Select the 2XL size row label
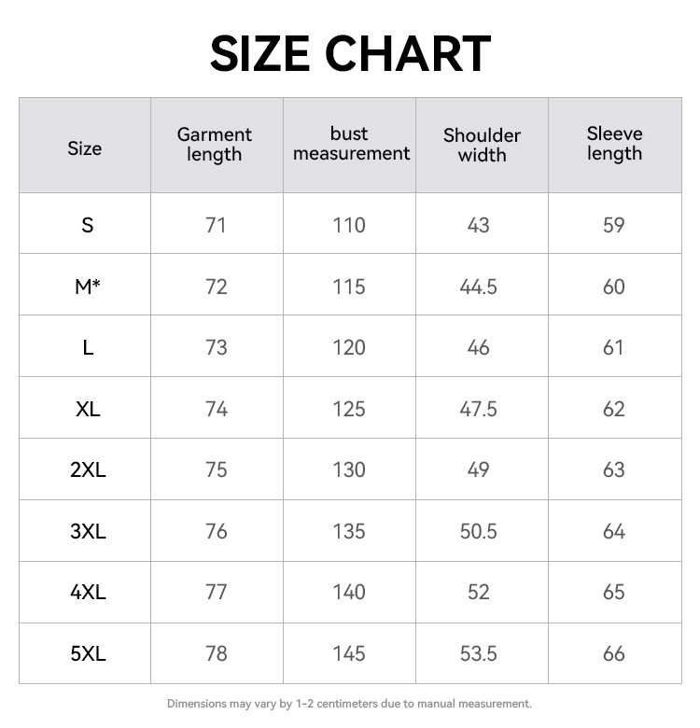Screen dimensions: 700x728 pos(88,469)
